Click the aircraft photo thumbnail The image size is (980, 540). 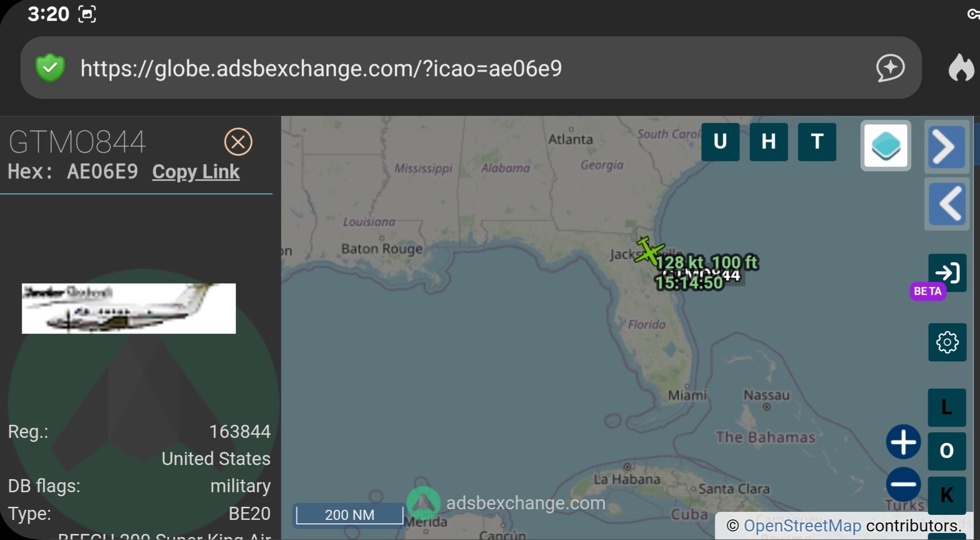click(129, 308)
